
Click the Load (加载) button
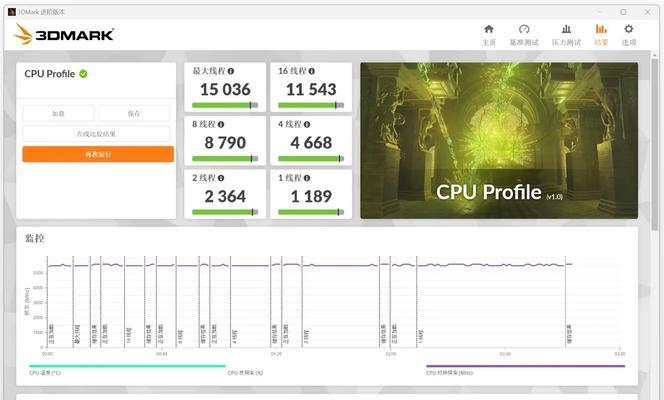[58, 113]
